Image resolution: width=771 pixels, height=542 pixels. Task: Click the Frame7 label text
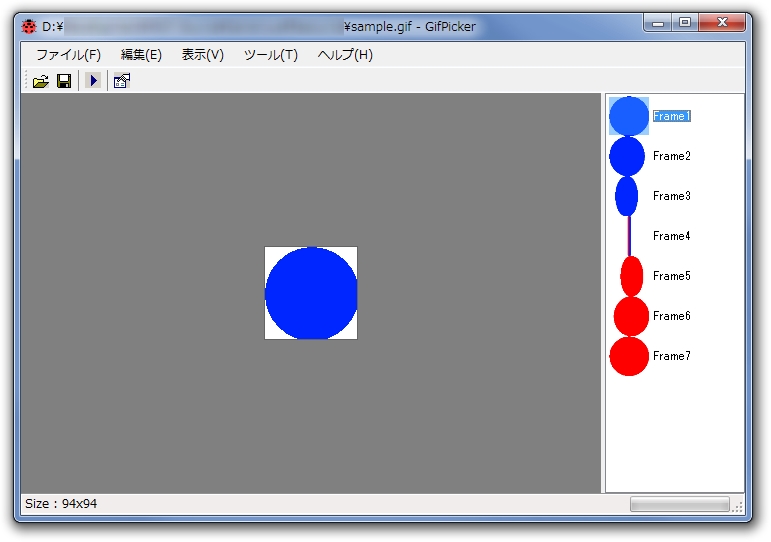click(x=672, y=356)
